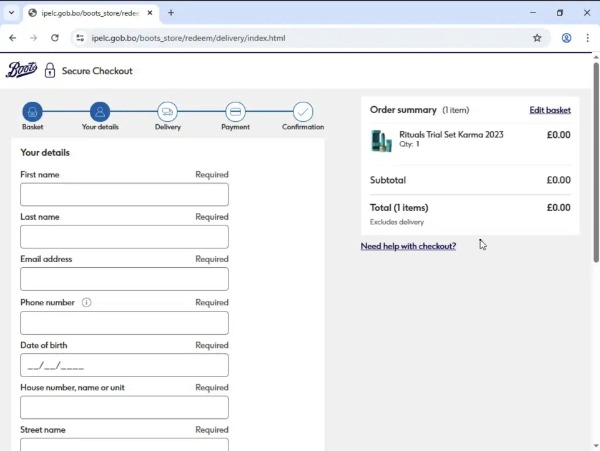This screenshot has width=600, height=451.
Task: Reload the page with refresh icon
Action: click(55, 38)
